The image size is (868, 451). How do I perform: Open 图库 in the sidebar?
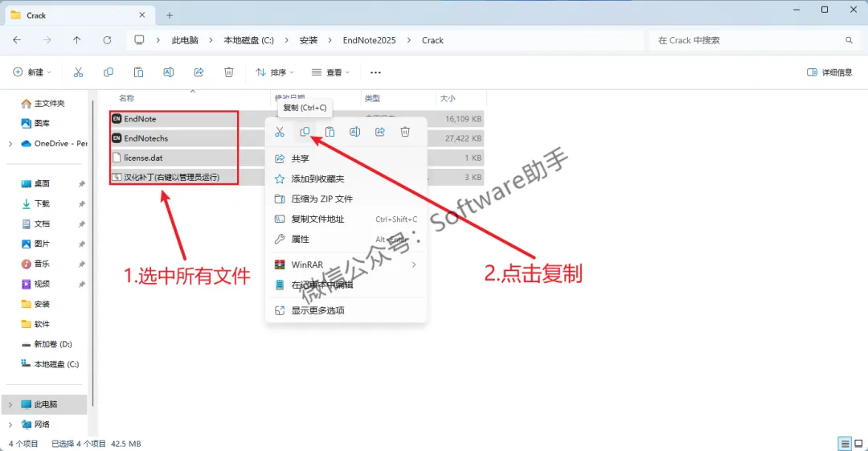pyautogui.click(x=35, y=123)
